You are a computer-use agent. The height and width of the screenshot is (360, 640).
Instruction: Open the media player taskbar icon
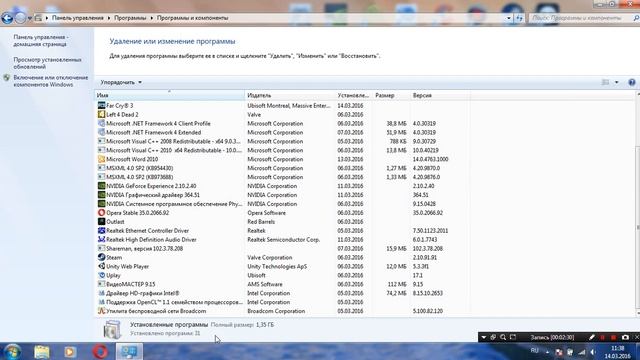[70, 351]
